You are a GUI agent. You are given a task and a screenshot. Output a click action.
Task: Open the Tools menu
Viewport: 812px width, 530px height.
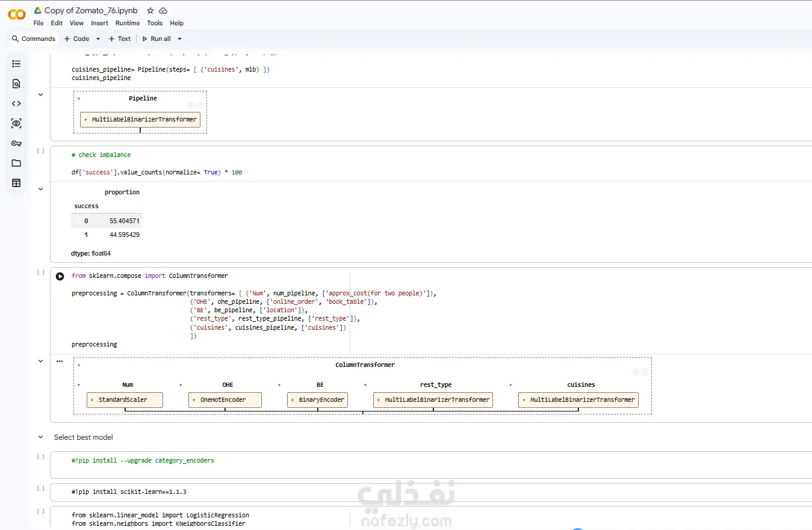click(x=155, y=23)
